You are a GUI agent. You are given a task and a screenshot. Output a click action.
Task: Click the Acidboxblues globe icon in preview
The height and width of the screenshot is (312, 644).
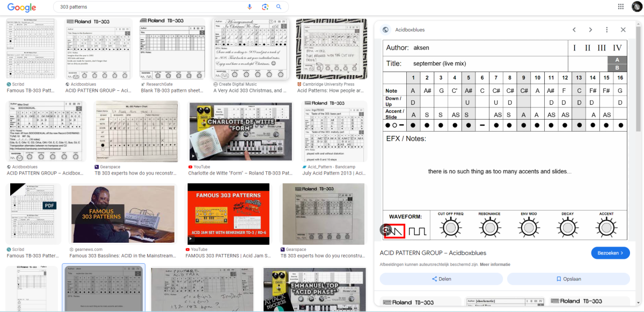pyautogui.click(x=385, y=30)
